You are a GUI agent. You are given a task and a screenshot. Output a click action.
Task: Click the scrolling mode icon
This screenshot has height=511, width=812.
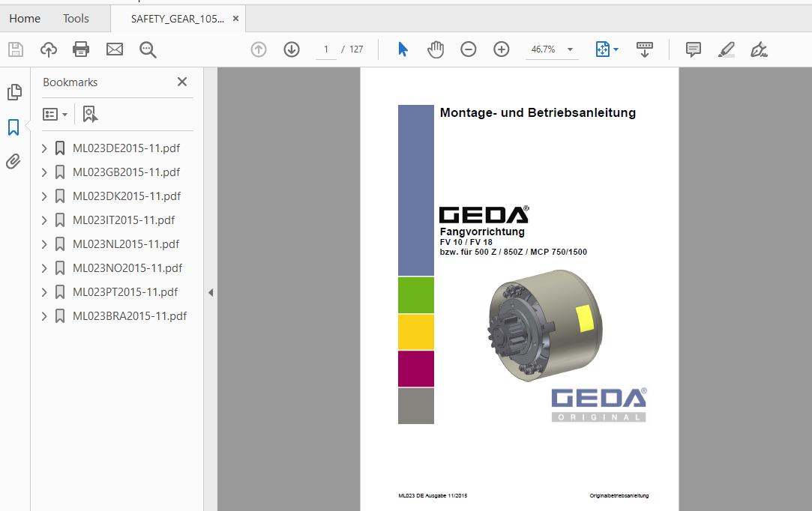pyautogui.click(x=644, y=49)
